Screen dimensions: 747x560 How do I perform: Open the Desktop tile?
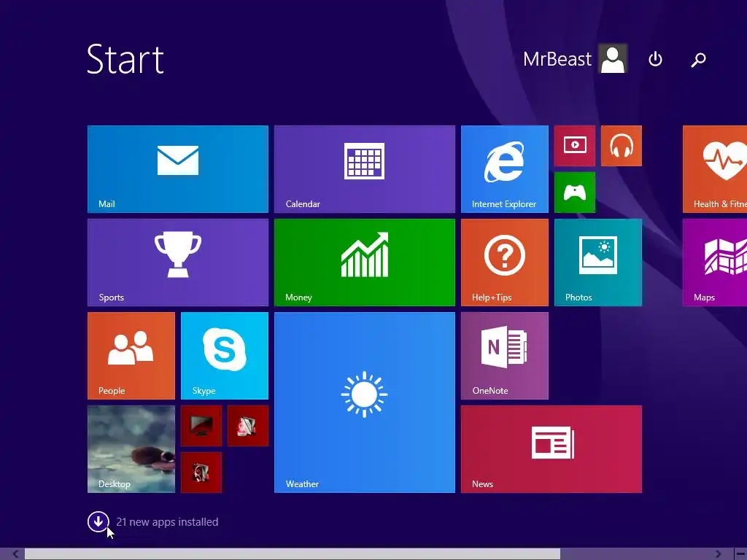pos(131,449)
